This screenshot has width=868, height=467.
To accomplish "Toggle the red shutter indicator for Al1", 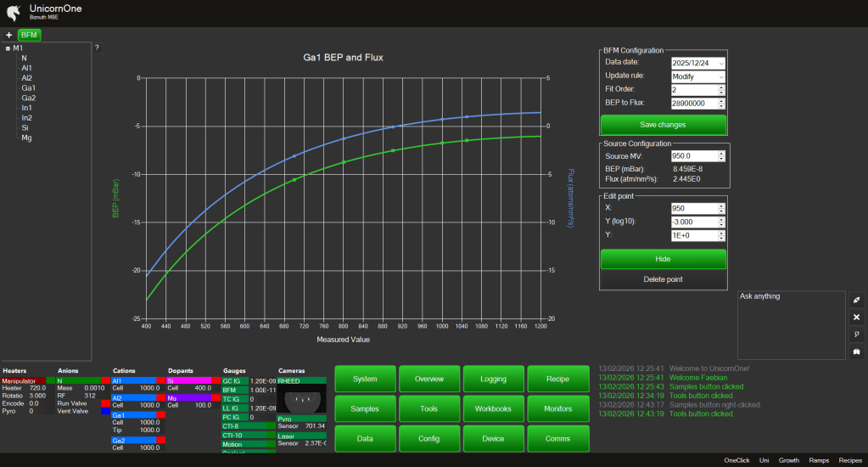I will [160, 380].
